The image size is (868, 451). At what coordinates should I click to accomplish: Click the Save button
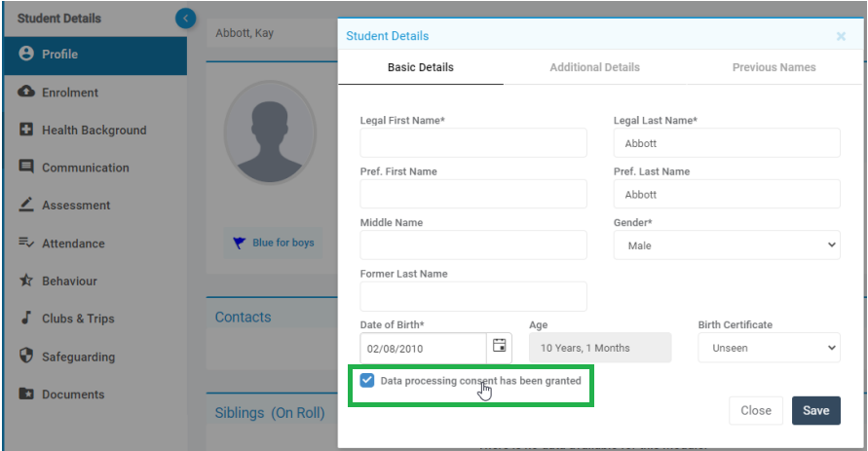[816, 411]
